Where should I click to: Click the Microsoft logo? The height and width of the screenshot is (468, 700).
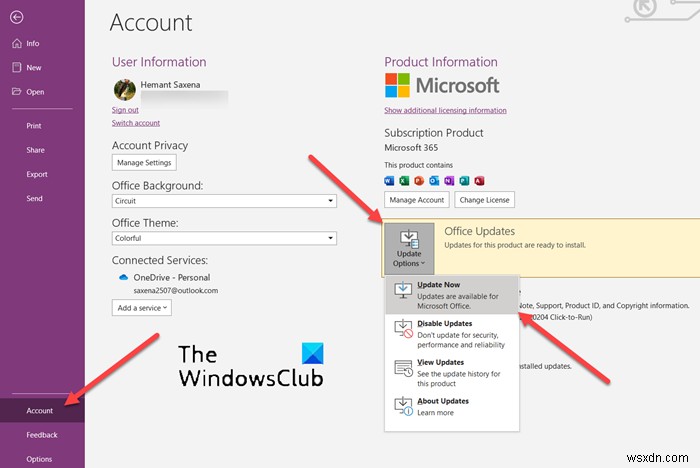[442, 85]
